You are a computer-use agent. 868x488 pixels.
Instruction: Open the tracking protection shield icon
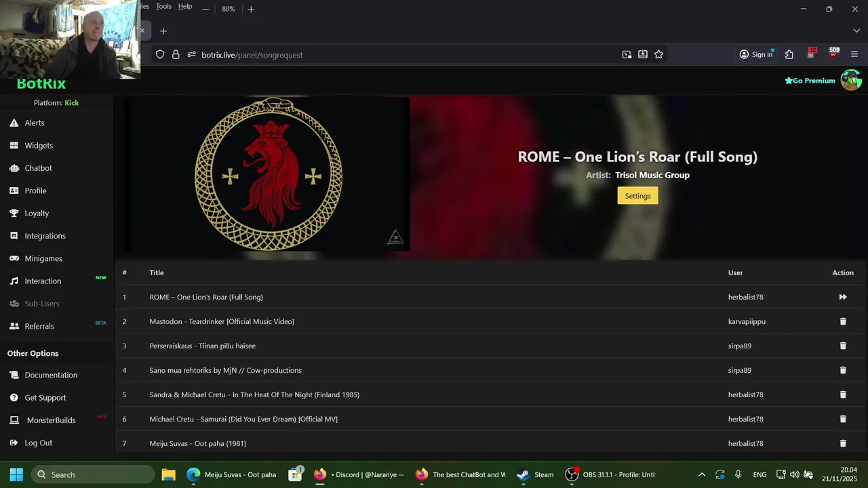click(x=160, y=55)
